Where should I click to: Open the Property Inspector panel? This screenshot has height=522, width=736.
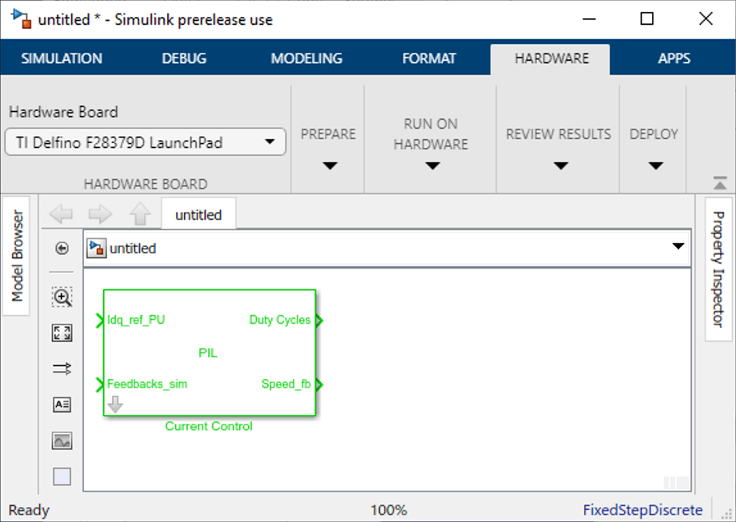[x=717, y=270]
